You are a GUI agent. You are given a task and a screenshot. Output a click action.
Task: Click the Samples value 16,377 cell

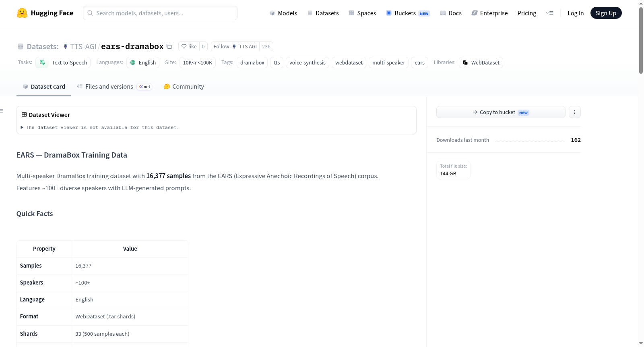tap(130, 266)
